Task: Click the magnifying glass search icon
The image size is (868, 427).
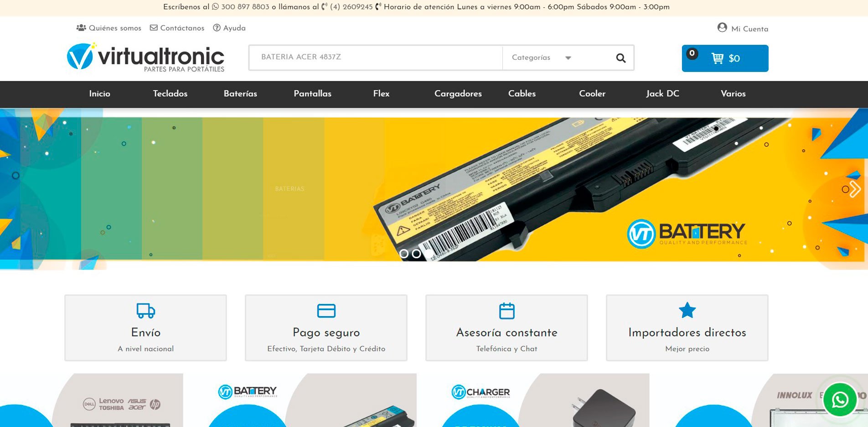Action: click(620, 58)
